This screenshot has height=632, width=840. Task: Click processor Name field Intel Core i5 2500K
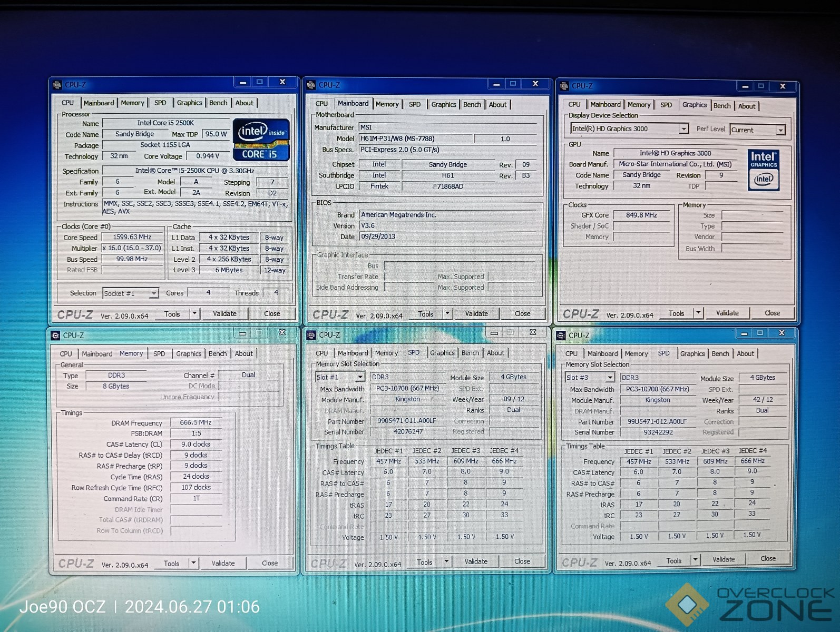click(x=165, y=123)
